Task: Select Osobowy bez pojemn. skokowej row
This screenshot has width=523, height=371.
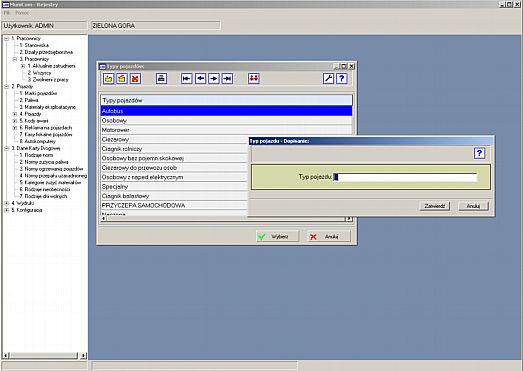Action: click(x=174, y=158)
